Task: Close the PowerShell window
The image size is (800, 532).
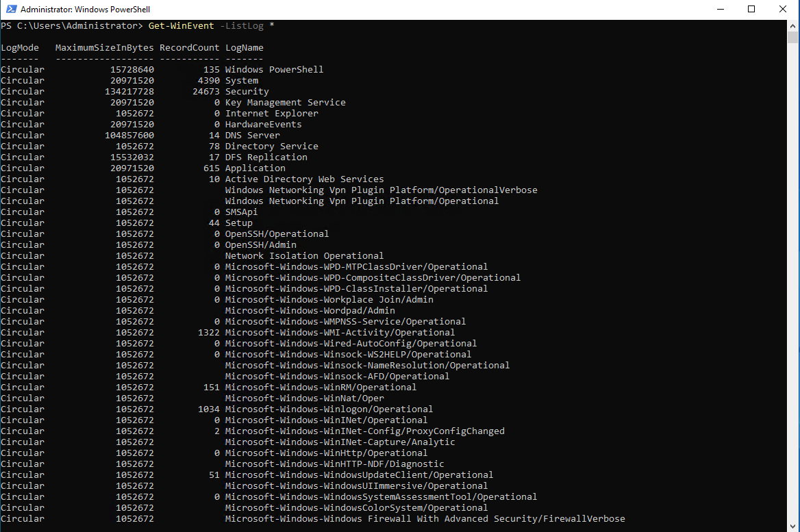Action: tap(783, 10)
